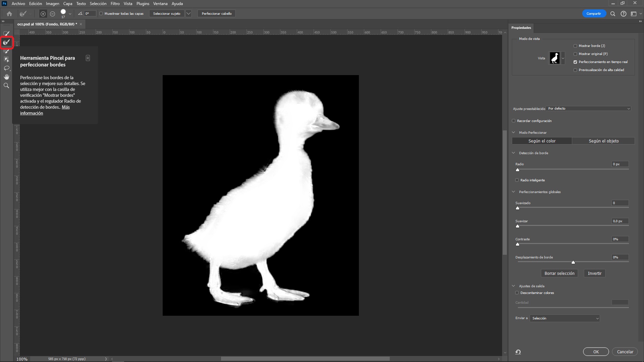The width and height of the screenshot is (644, 362).
Task: Collapse Ajustes de salida section
Action: [514, 286]
